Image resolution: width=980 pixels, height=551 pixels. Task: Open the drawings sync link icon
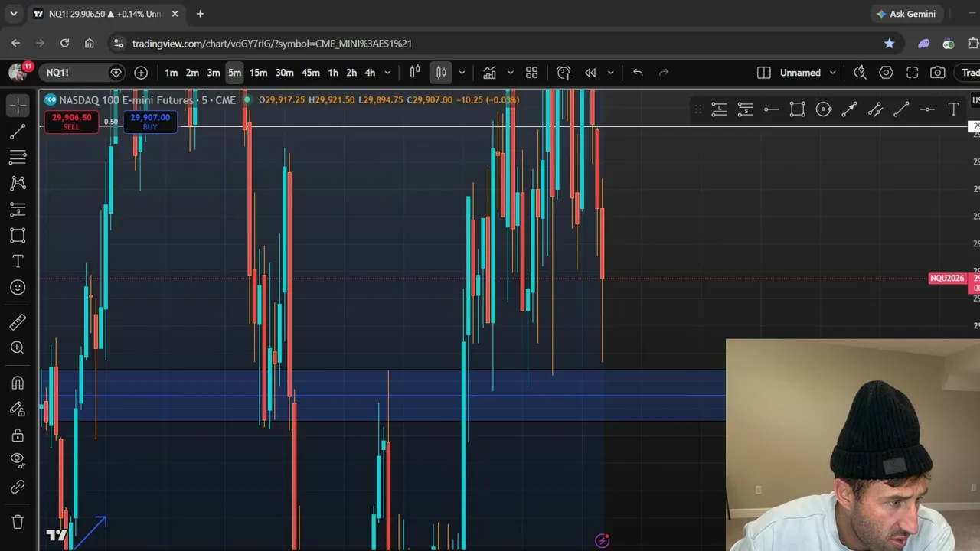coord(18,487)
